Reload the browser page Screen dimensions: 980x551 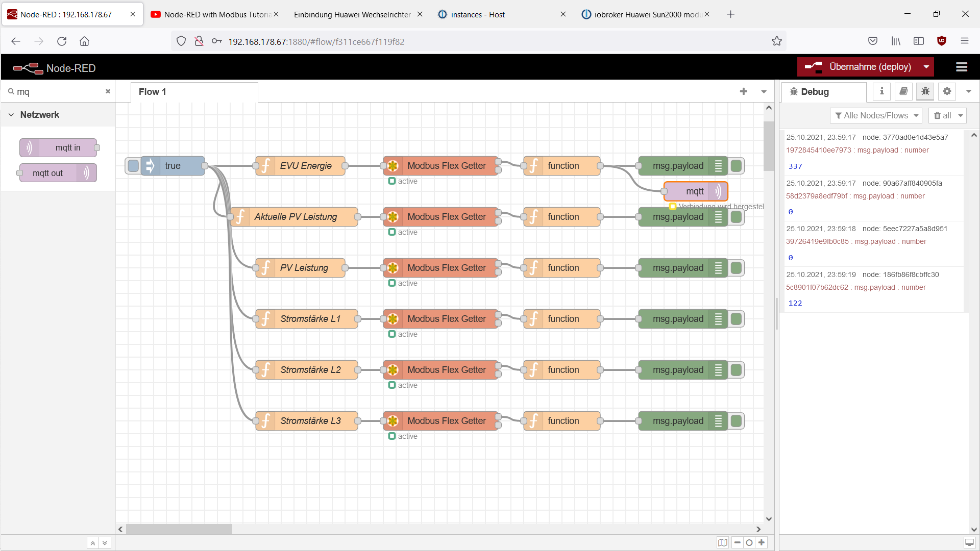click(62, 41)
